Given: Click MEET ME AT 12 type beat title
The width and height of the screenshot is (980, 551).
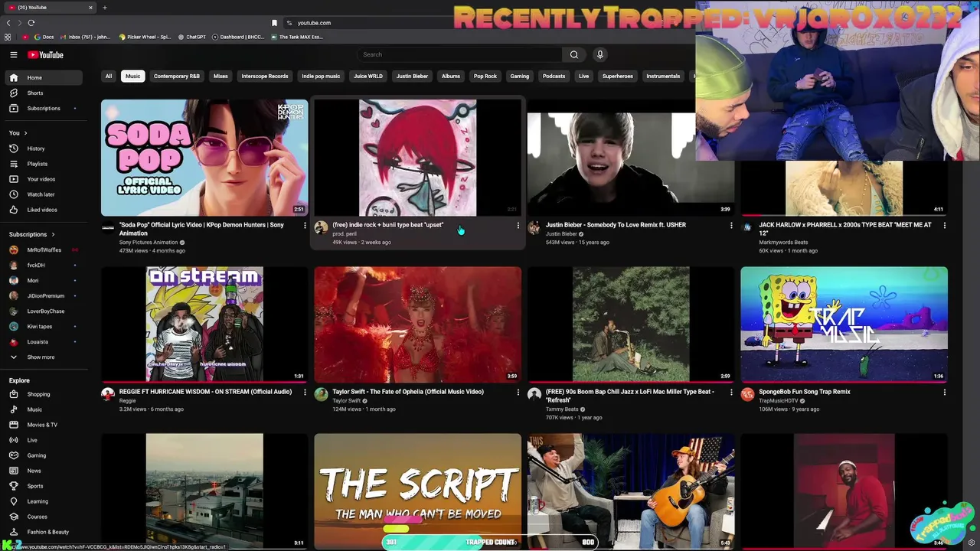Looking at the screenshot, I should [x=845, y=229].
